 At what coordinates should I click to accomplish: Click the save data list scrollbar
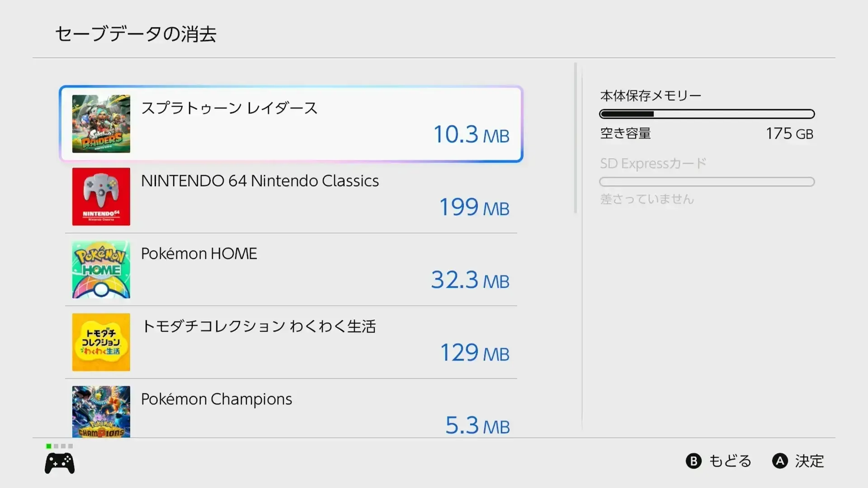(576, 138)
